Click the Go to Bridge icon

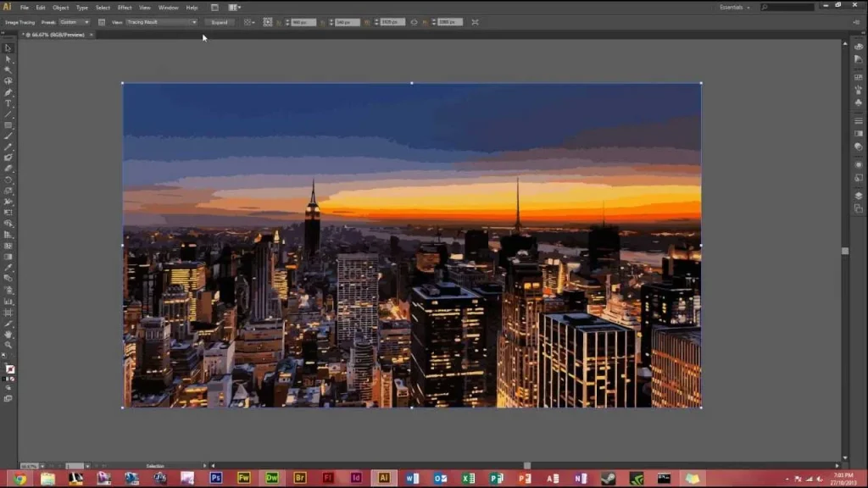pos(214,8)
